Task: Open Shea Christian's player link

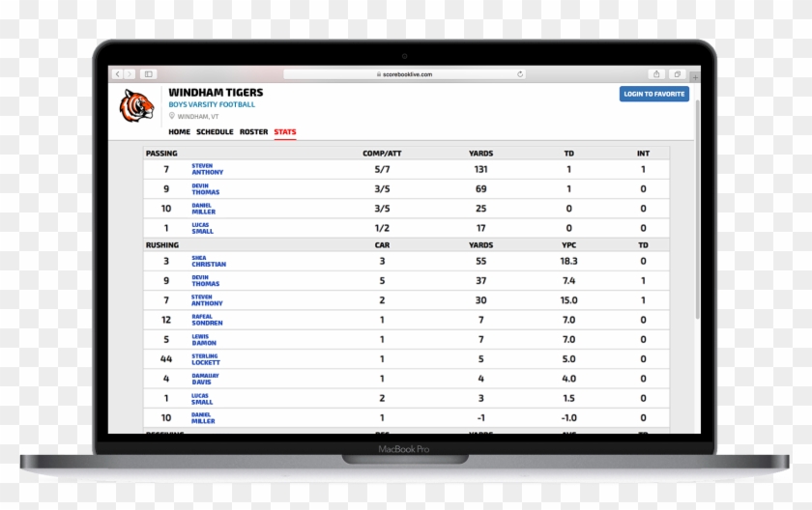Action: [208, 262]
